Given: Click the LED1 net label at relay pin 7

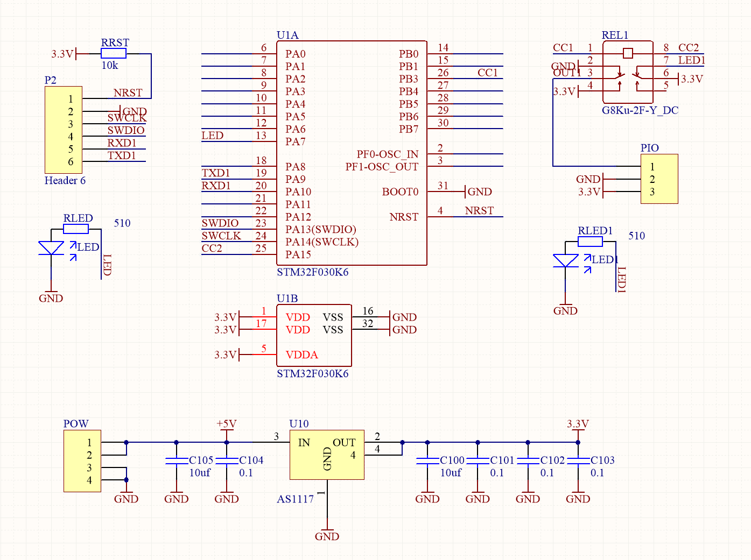Looking at the screenshot, I should point(692,60).
